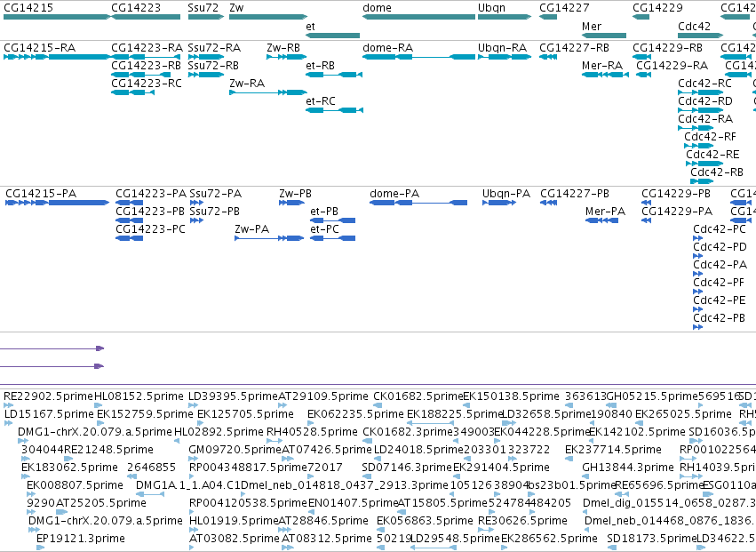Select protein Zw-PA
The height and width of the screenshot is (552, 756).
(x=269, y=238)
